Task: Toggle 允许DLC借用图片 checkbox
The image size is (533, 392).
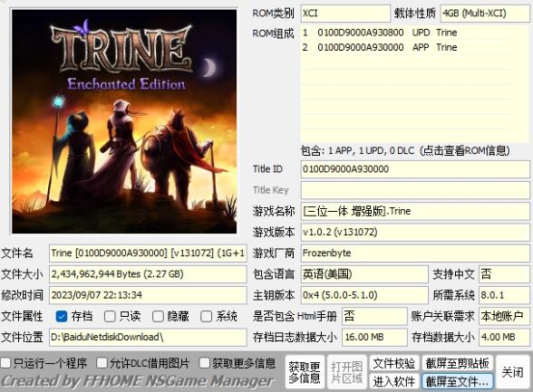Action: [102, 363]
